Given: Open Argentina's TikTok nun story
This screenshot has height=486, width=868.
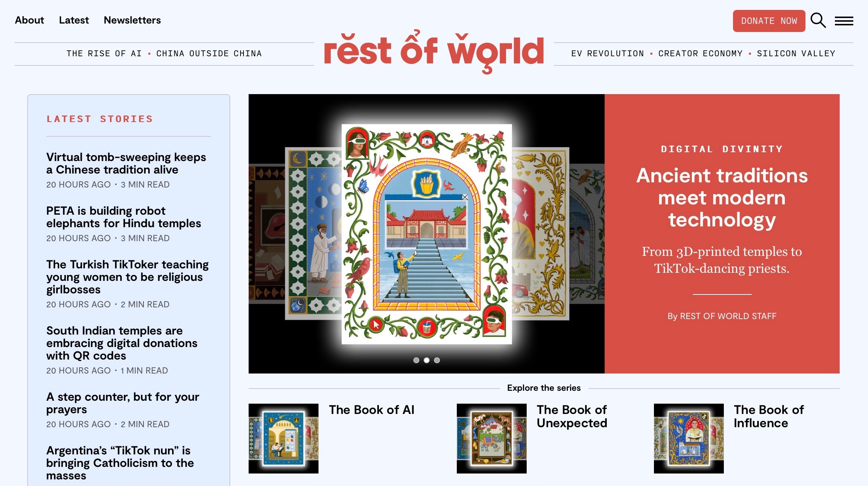Looking at the screenshot, I should click(120, 463).
